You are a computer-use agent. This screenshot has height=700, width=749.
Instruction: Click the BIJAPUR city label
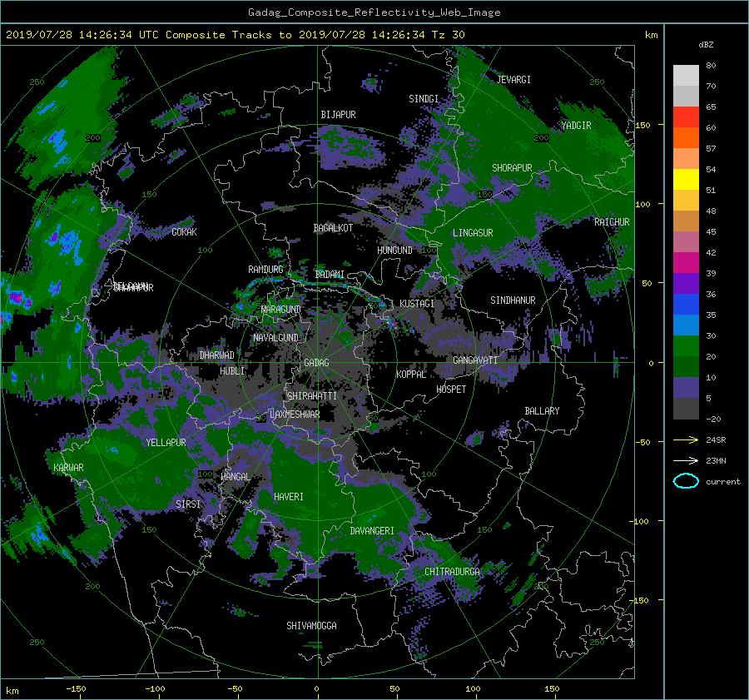pos(338,115)
